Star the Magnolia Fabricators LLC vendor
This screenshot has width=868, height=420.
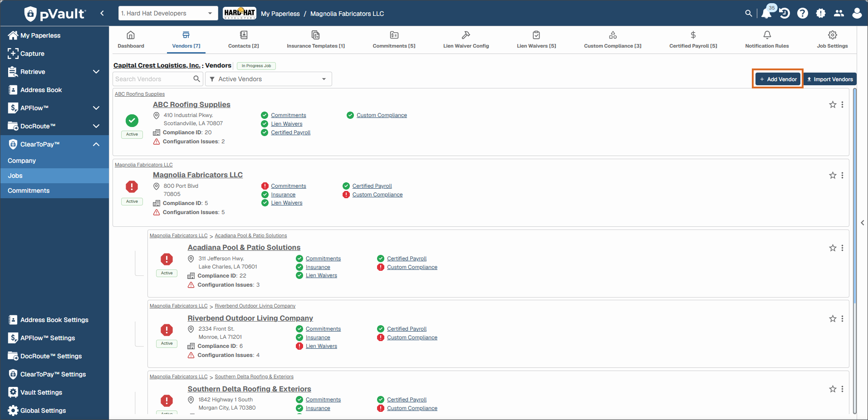click(x=833, y=176)
